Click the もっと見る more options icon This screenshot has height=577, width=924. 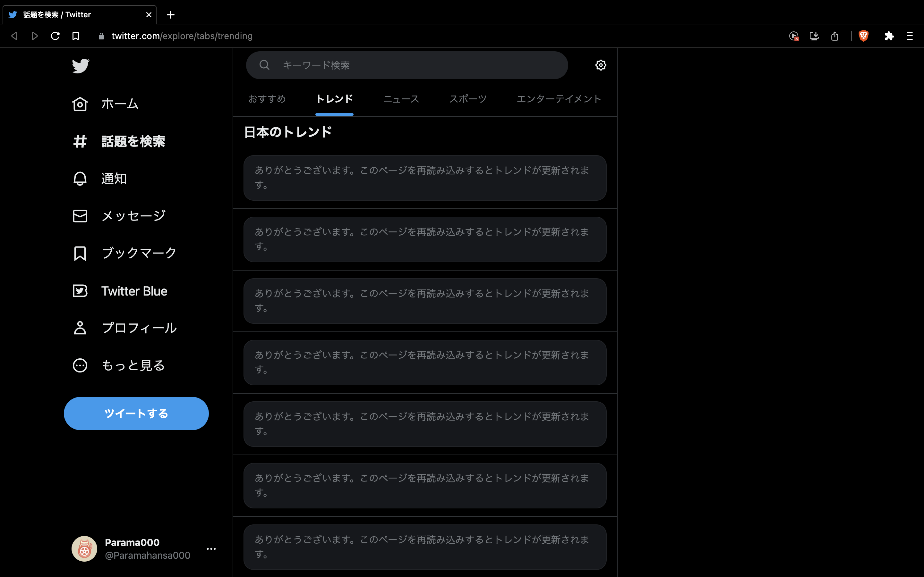click(x=80, y=365)
